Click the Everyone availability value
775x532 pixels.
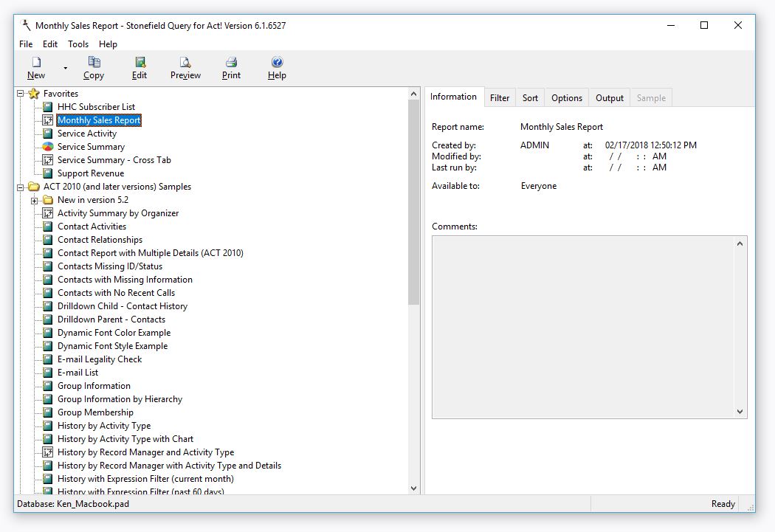(x=539, y=186)
